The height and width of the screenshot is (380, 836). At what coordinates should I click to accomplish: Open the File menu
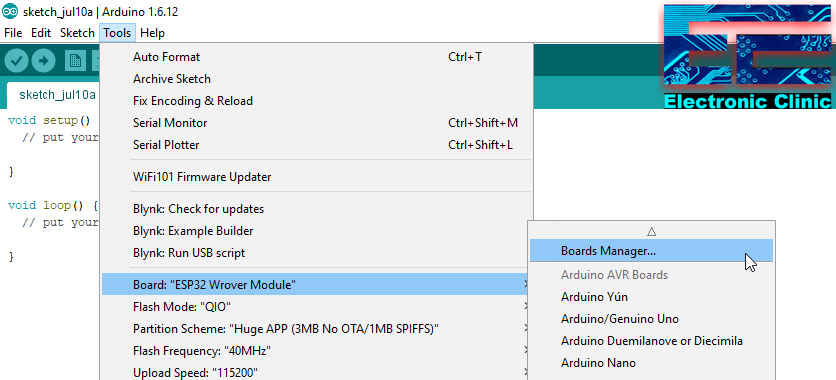pos(13,33)
